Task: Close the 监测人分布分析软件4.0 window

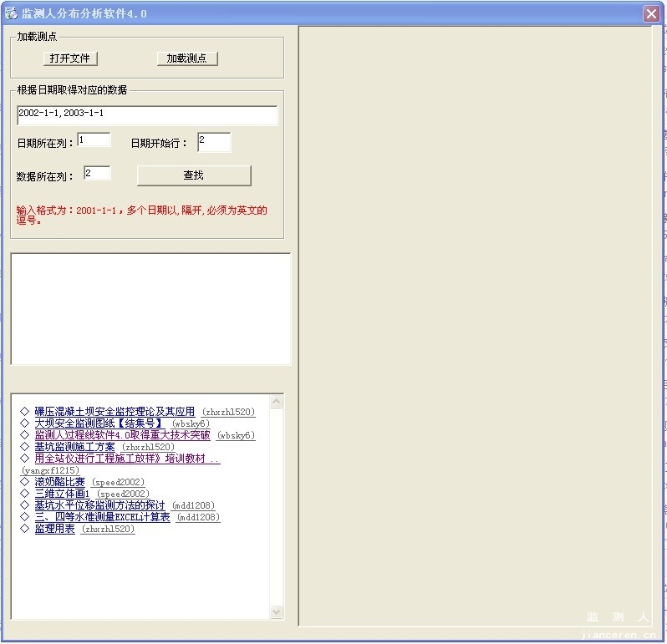Action: (x=651, y=13)
